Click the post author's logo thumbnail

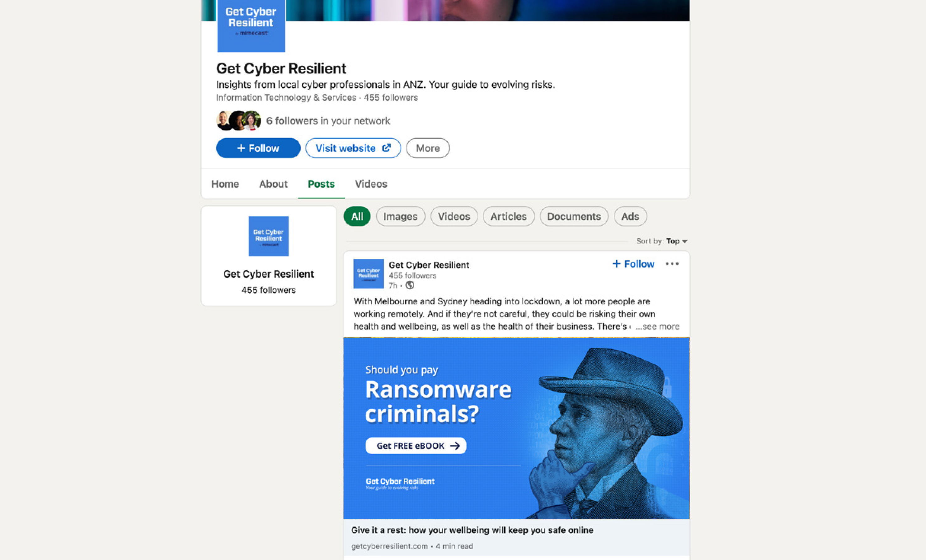coord(368,274)
